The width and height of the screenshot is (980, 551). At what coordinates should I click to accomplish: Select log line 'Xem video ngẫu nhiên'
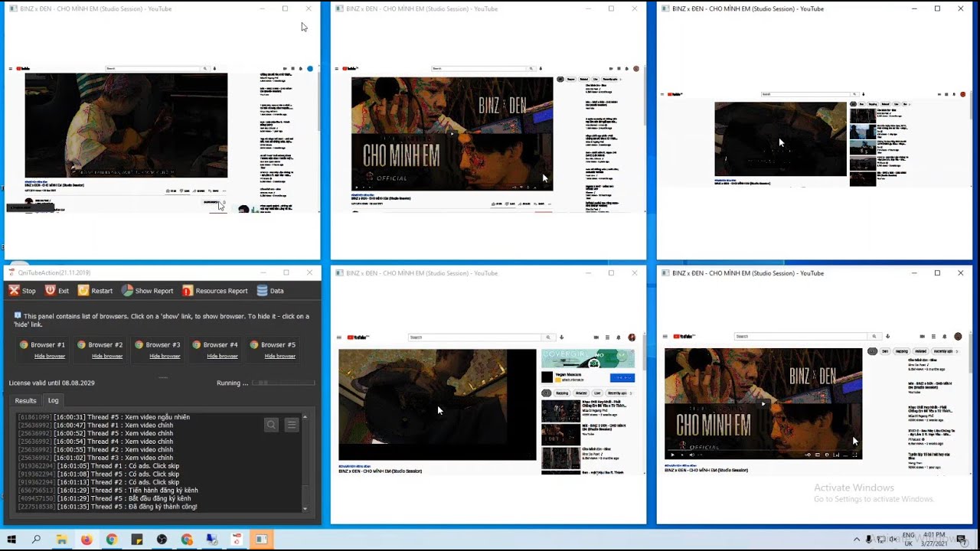(103, 417)
